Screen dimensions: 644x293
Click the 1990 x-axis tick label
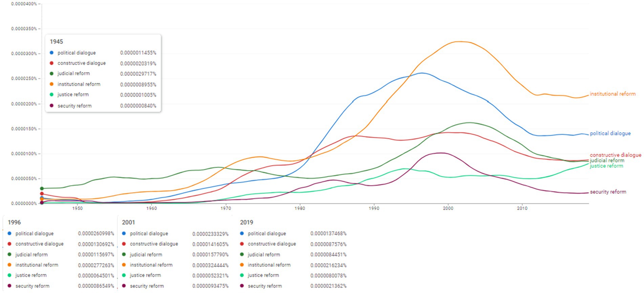[x=374, y=208]
